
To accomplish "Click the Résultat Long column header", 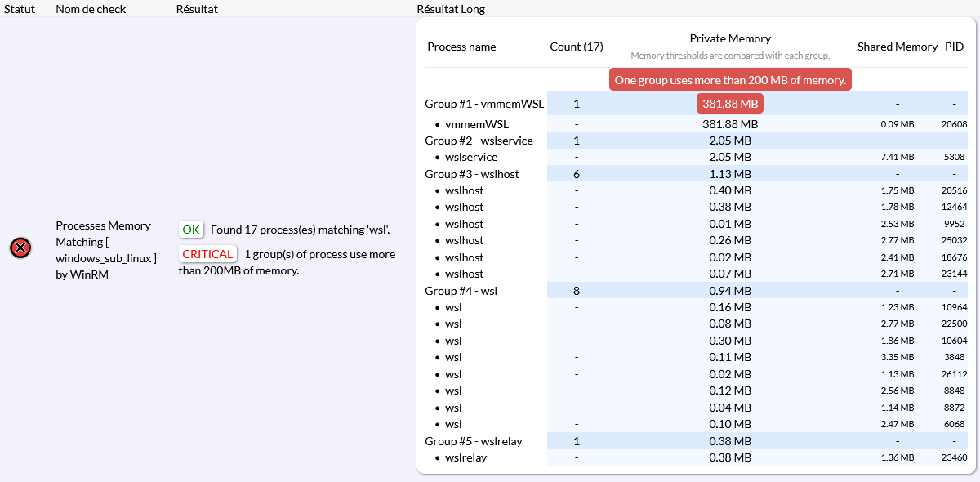I will [451, 8].
